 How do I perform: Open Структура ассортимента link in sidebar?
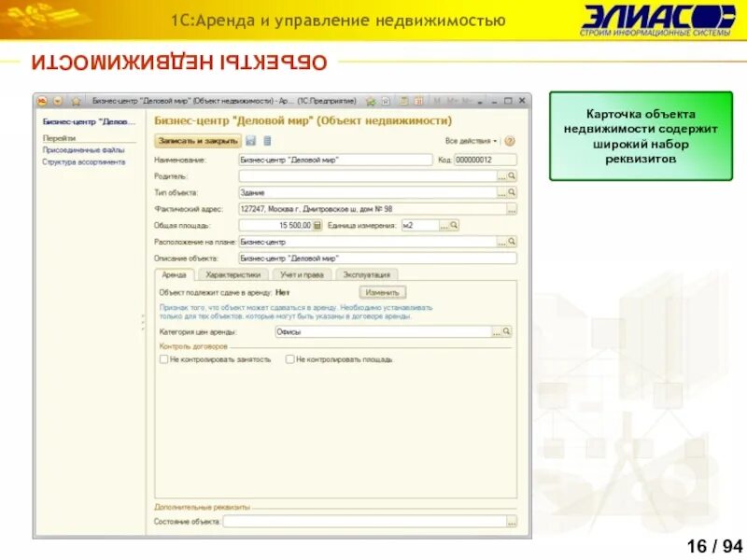coord(83,161)
